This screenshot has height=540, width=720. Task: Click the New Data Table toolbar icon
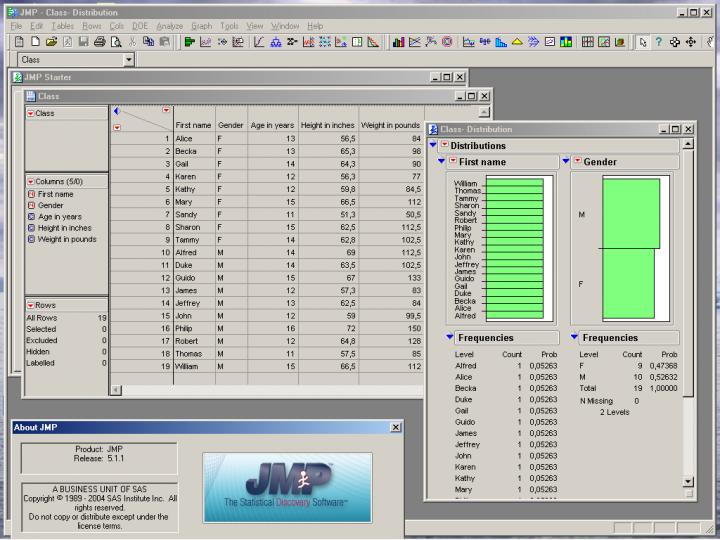pyautogui.click(x=18, y=42)
